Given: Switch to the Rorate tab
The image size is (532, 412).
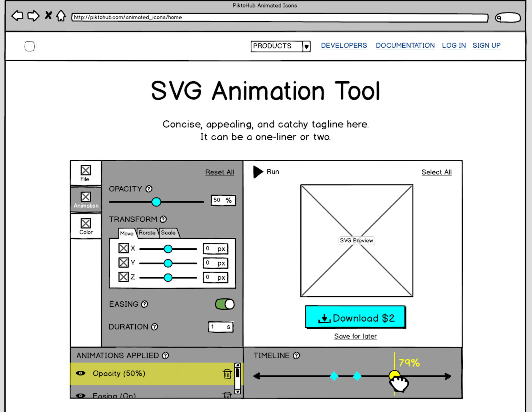Looking at the screenshot, I should pyautogui.click(x=147, y=233).
